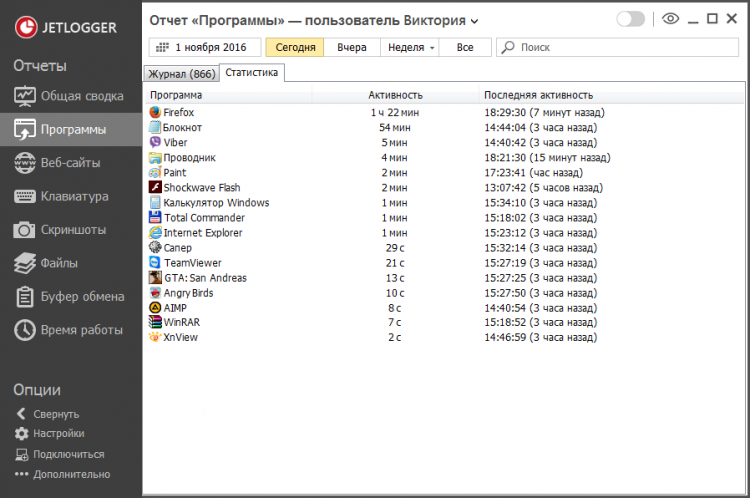Viewport: 750px width, 498px height.
Task: Select the Все period button
Action: click(x=465, y=47)
